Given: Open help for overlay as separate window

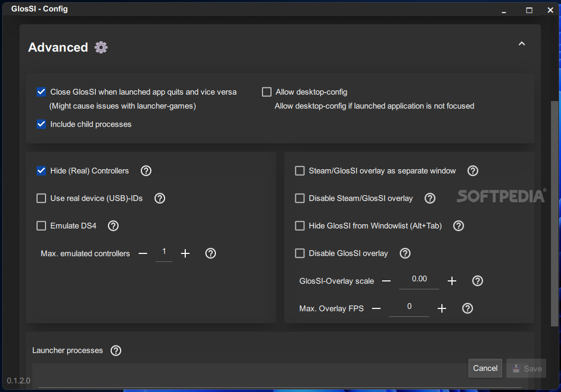Looking at the screenshot, I should [x=473, y=170].
